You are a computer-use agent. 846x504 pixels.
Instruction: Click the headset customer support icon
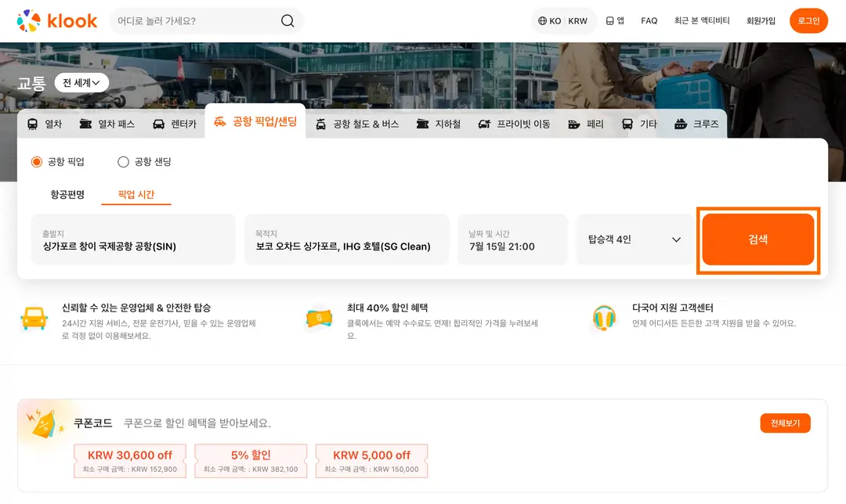click(x=604, y=318)
